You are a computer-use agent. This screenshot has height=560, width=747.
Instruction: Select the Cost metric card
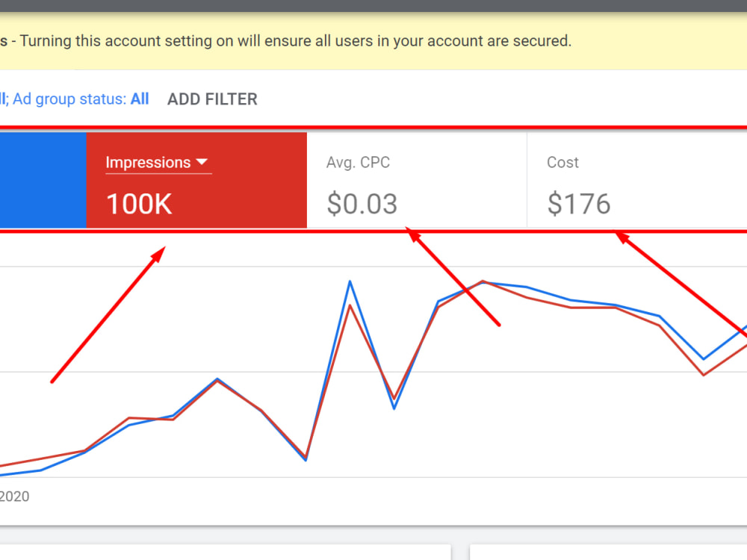point(637,180)
